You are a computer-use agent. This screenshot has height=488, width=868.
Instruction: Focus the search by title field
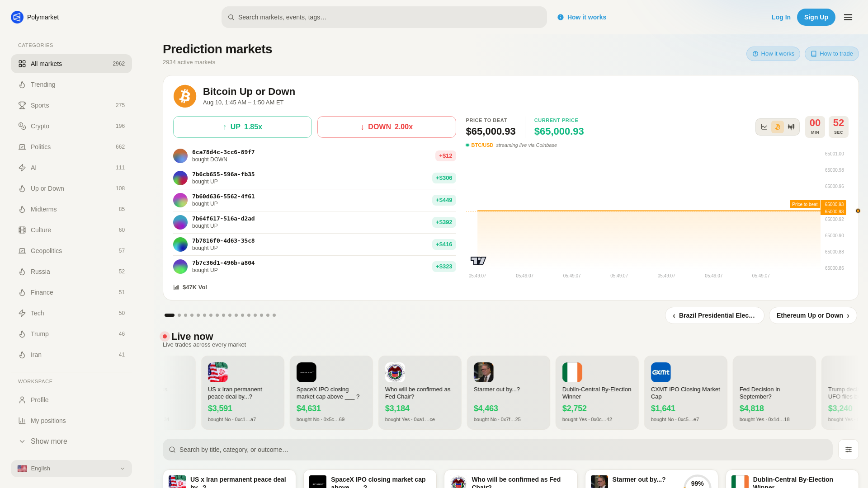coord(497,450)
